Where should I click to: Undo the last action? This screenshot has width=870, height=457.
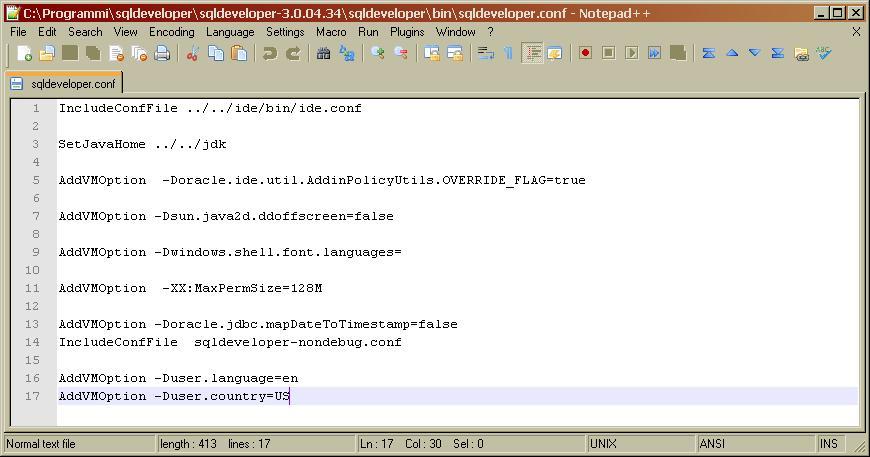pyautogui.click(x=270, y=53)
